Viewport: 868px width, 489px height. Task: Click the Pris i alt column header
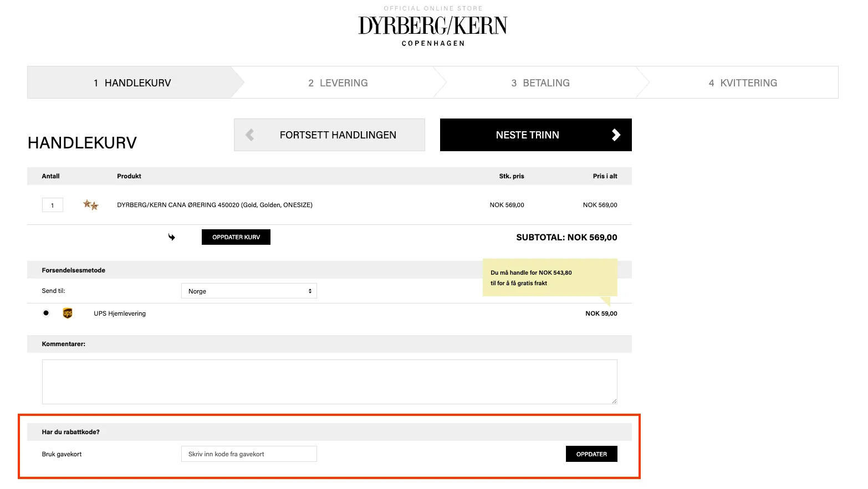click(605, 176)
